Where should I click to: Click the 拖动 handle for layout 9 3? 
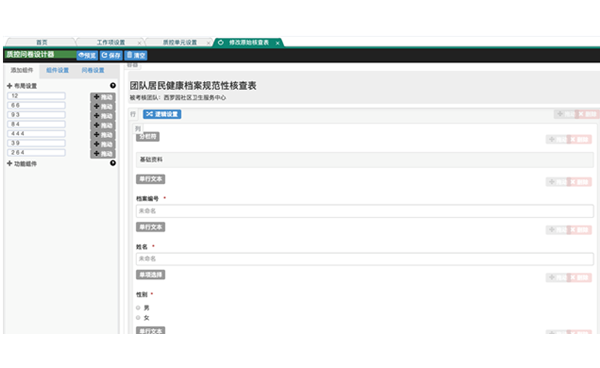click(x=103, y=116)
